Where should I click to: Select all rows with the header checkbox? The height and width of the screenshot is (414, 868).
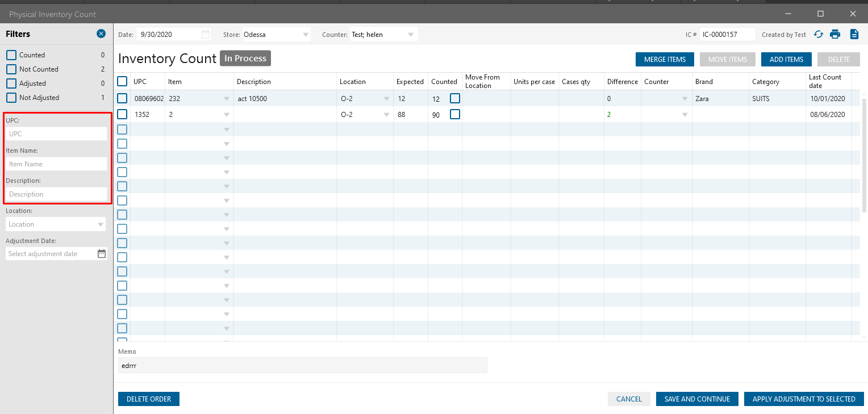click(x=122, y=81)
